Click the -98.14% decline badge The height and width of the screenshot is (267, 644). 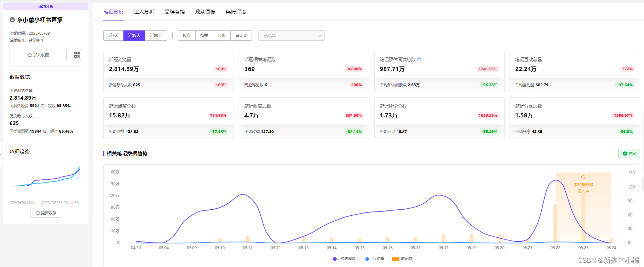[354, 132]
